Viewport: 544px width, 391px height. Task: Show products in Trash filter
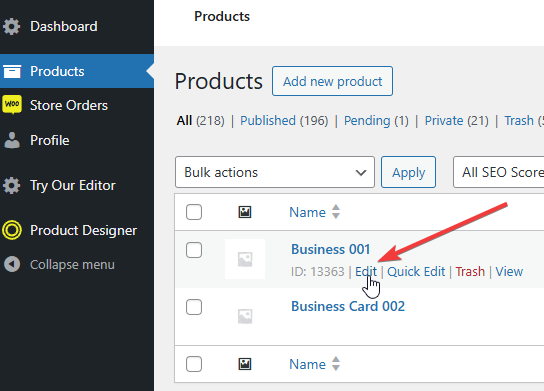coord(524,121)
